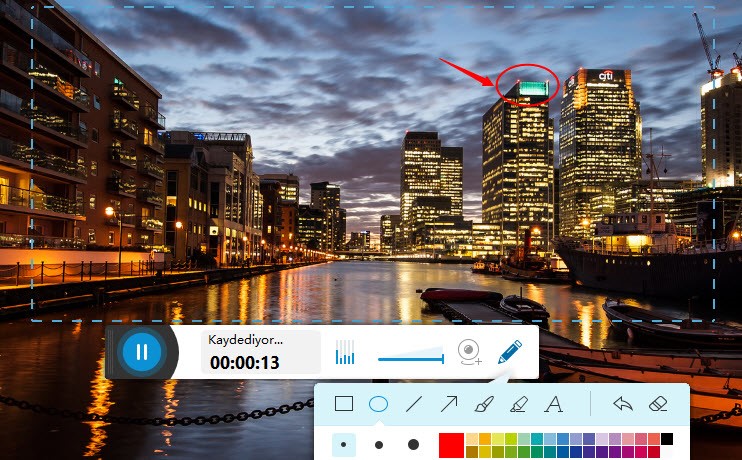Image resolution: width=742 pixels, height=460 pixels.
Task: Click the large red current color box
Action: pos(451,445)
